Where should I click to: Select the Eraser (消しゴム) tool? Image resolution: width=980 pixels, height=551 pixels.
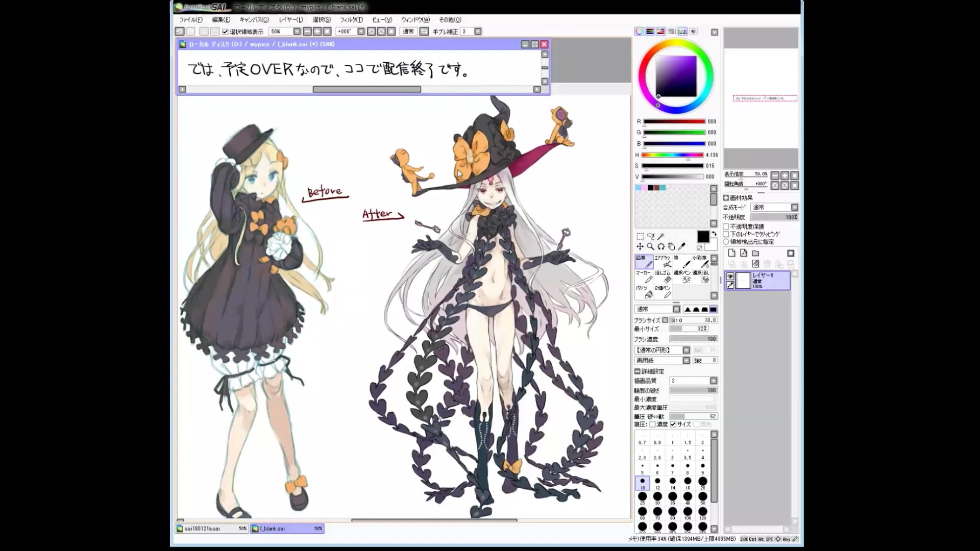(663, 277)
